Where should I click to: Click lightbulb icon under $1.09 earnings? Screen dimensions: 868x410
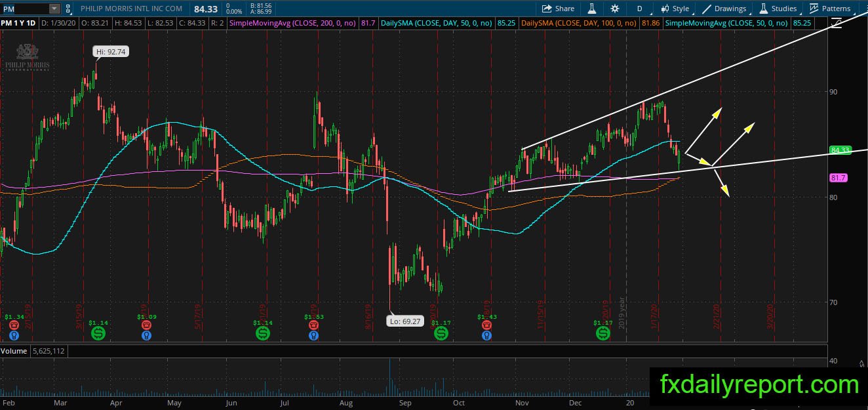click(x=146, y=335)
